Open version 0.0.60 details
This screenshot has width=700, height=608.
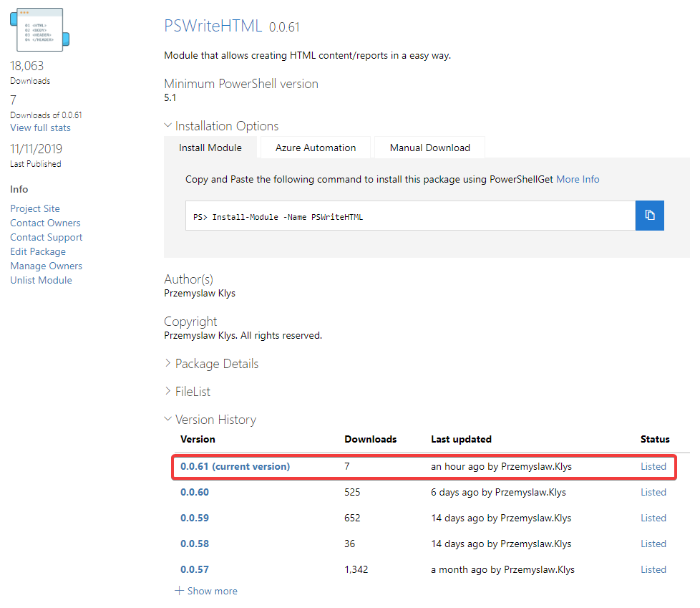pyautogui.click(x=195, y=492)
